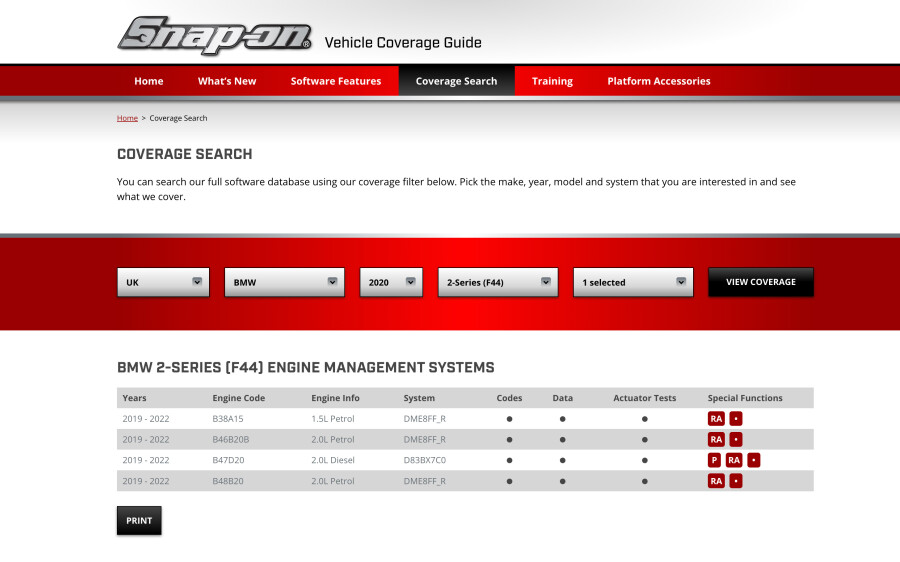Screen dimensions: 900x562
Task: Click the dot badge in the B38A15 row
Action: click(x=736, y=419)
